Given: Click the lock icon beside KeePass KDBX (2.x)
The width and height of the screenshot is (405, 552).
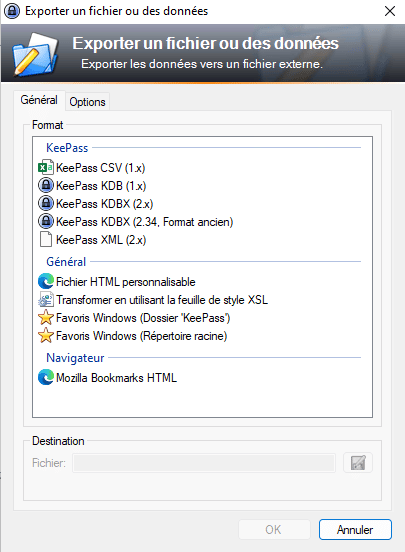Looking at the screenshot, I should [x=46, y=203].
